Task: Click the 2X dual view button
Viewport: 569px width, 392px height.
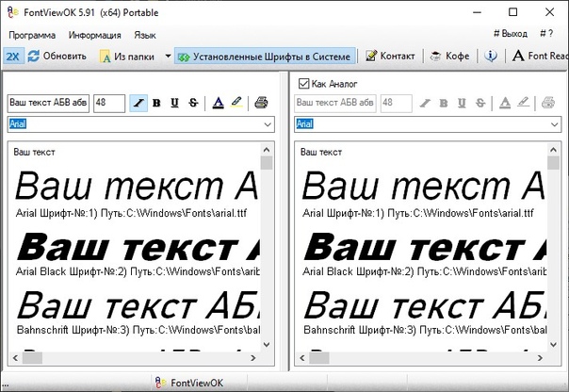Action: coord(12,57)
